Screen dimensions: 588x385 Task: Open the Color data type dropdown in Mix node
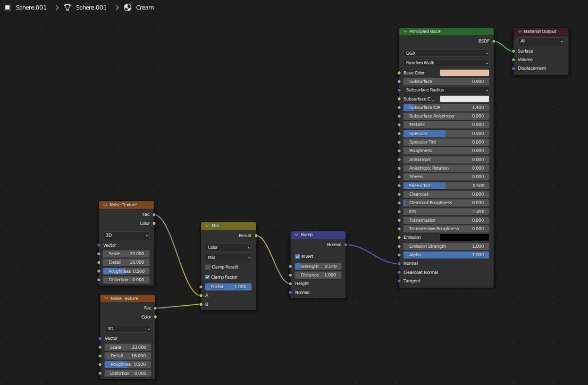tap(228, 247)
